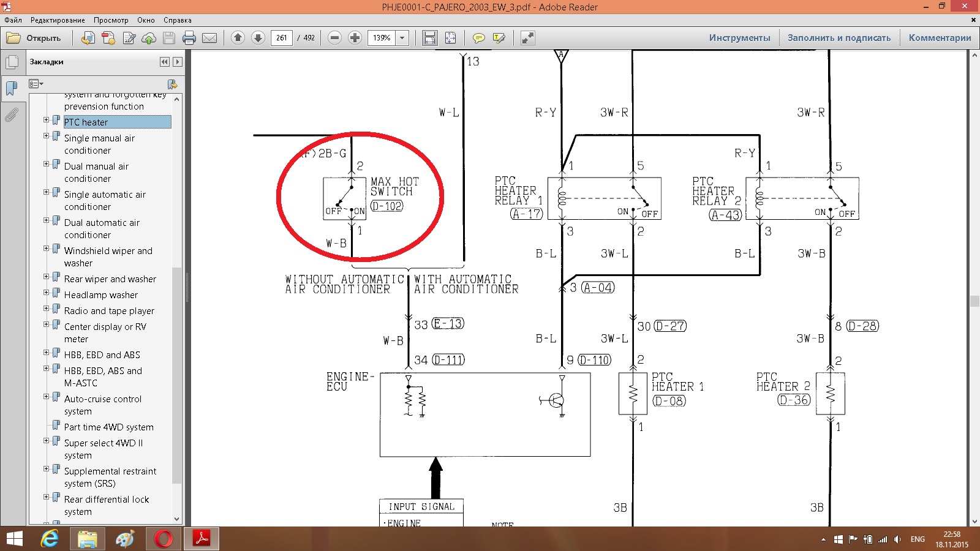Click the zoom out minus button

pyautogui.click(x=334, y=38)
